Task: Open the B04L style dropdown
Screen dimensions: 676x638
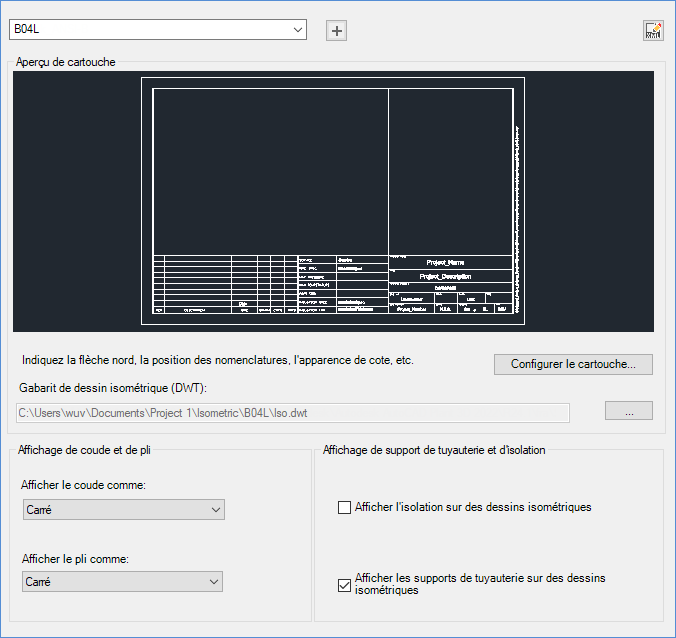Action: (x=158, y=29)
